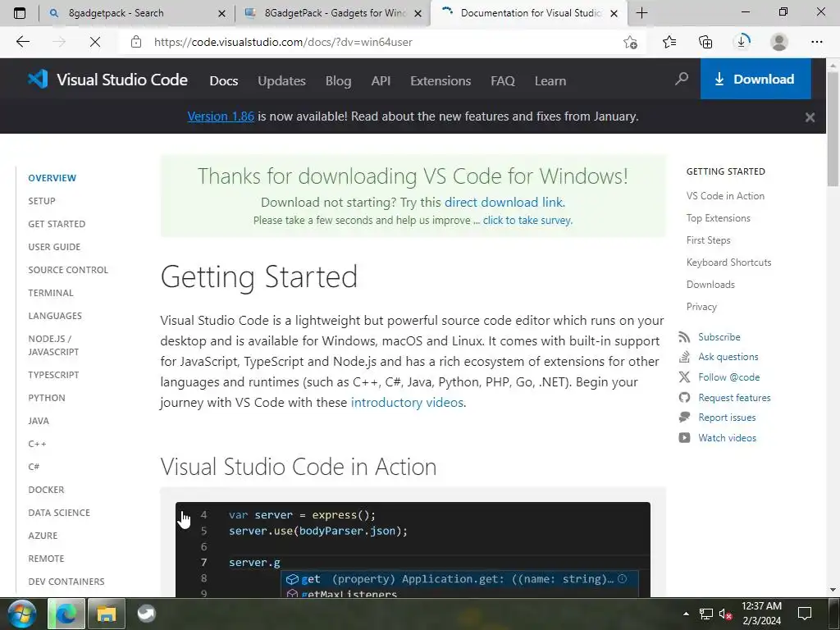Image resolution: width=840 pixels, height=630 pixels.
Task: Expand the USER GUIDE sidebar section
Action: pyautogui.click(x=54, y=247)
